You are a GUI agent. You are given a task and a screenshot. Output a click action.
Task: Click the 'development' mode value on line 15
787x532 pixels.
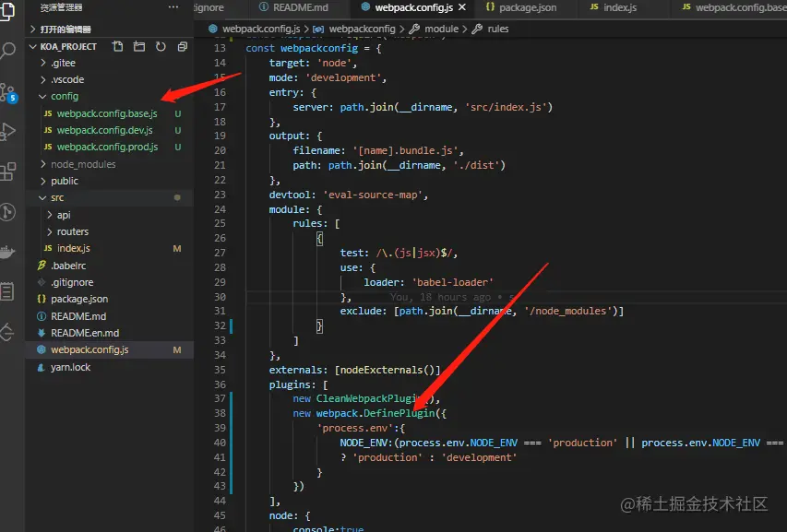click(343, 77)
